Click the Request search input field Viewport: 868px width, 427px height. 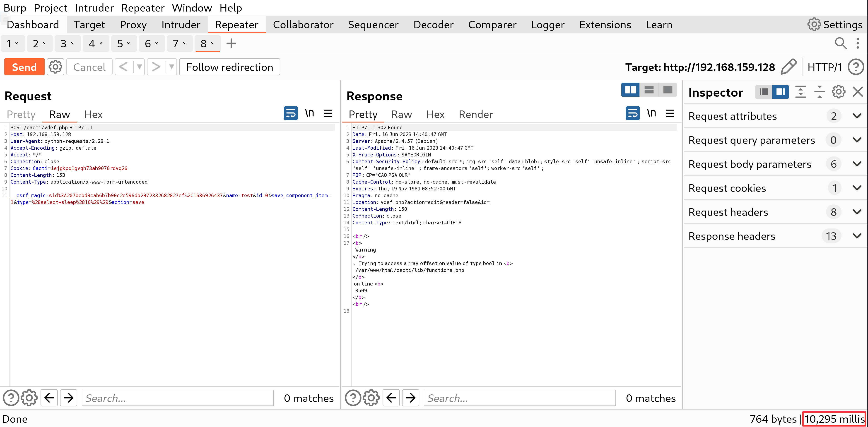point(178,398)
